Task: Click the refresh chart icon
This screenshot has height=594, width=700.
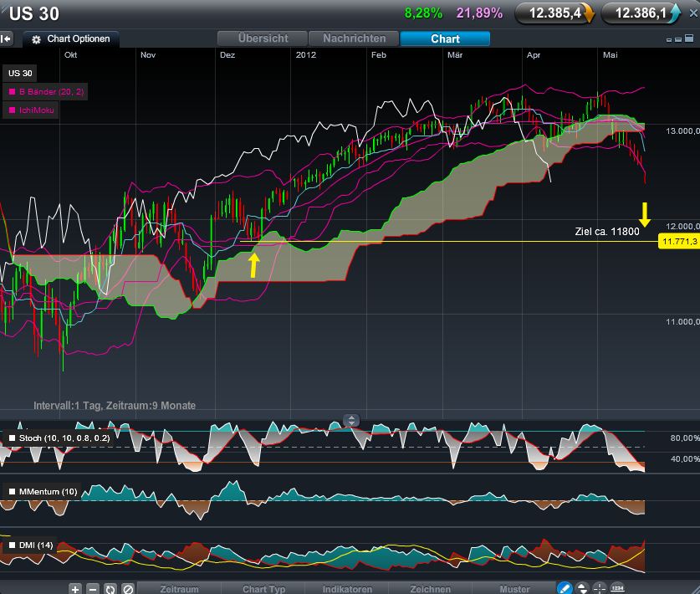Action: (110, 589)
